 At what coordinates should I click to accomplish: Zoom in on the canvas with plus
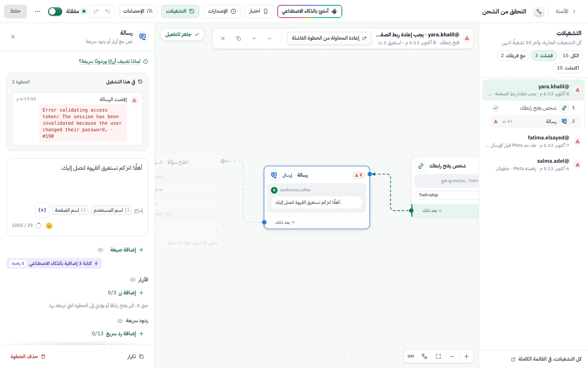pyautogui.click(x=467, y=356)
